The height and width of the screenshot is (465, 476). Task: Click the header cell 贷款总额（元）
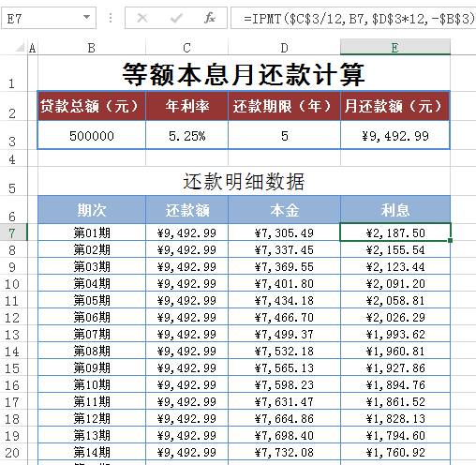pos(92,106)
